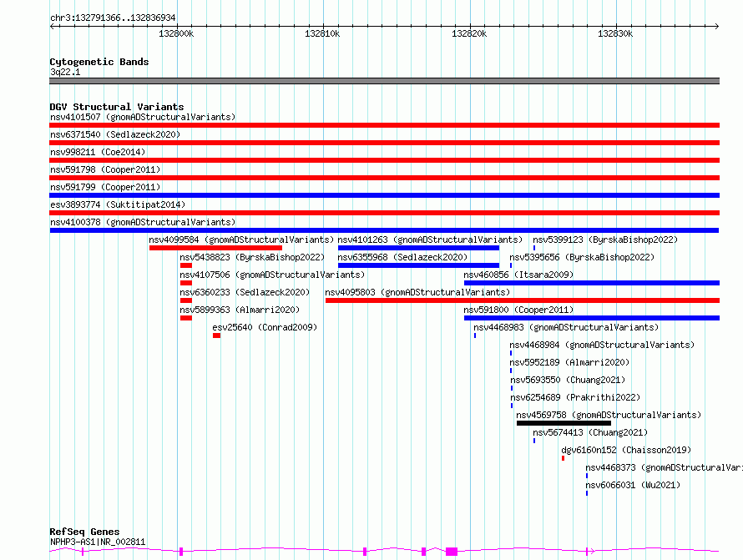Click the nsv5952189 Almarri2020 label
Image resolution: width=743 pixels, height=560 pixels.
click(569, 362)
